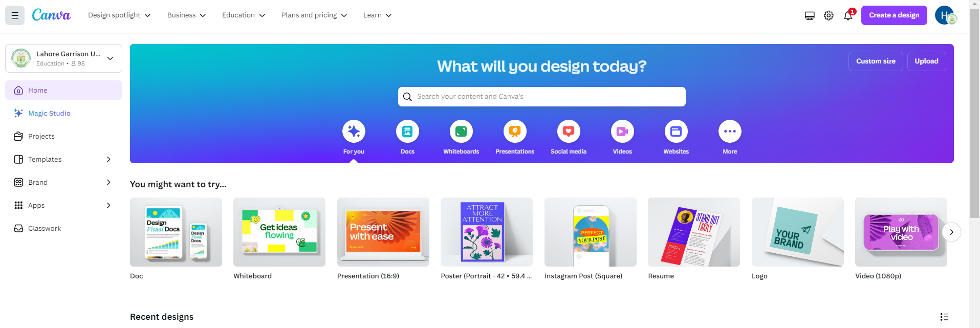Screen dimensions: 980x328
Task: Click the Custom size button
Action: click(876, 61)
